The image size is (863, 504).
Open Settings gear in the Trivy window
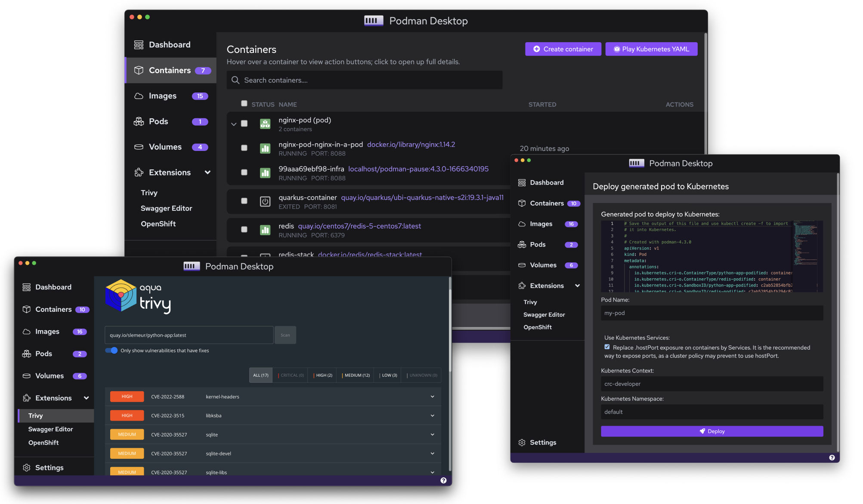(x=27, y=467)
